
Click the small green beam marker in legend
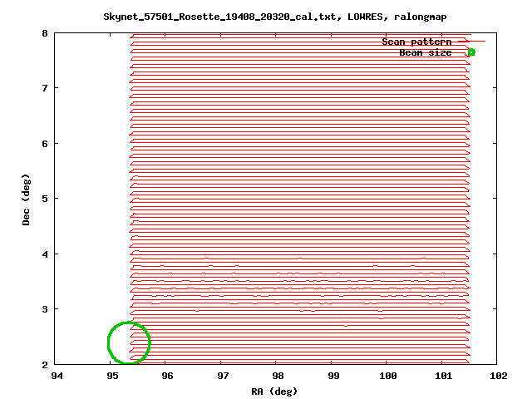point(471,52)
